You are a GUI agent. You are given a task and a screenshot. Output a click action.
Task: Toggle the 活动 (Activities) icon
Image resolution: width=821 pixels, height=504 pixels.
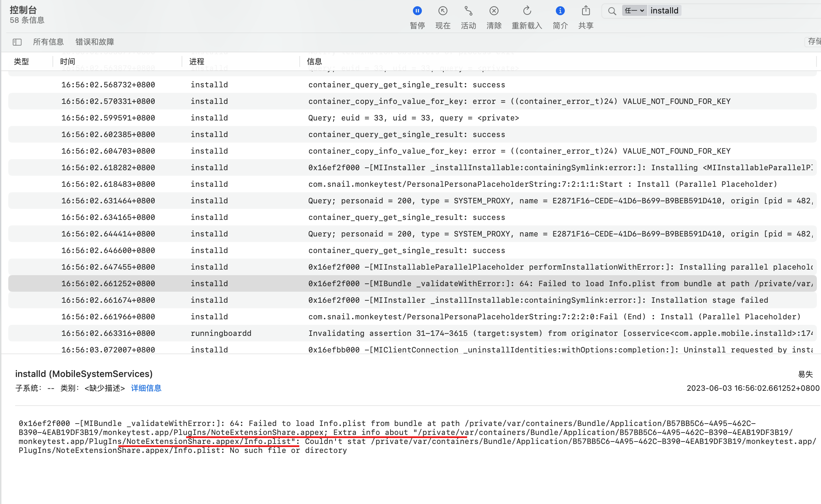tap(468, 11)
